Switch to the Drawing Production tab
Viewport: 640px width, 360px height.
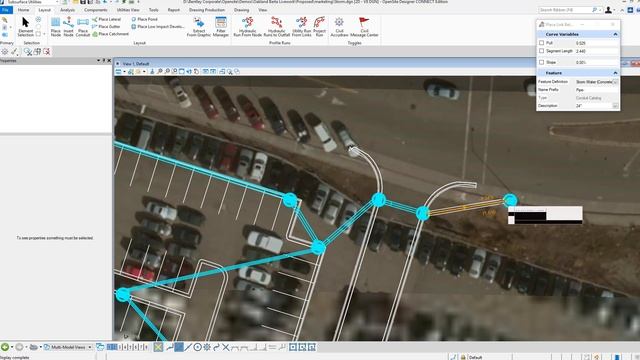(x=207, y=10)
